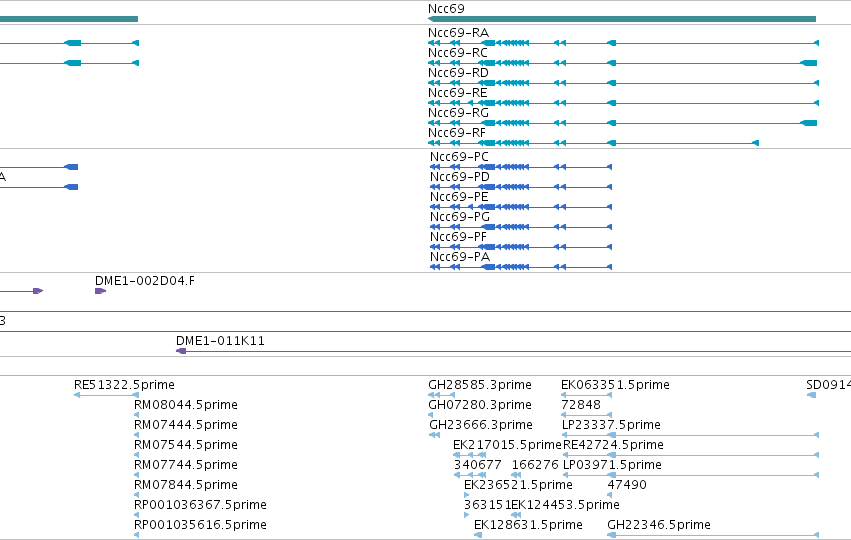Viewport: 851px width, 540px height.
Task: Select the Ncc69-RE transcript label
Action: (x=458, y=93)
